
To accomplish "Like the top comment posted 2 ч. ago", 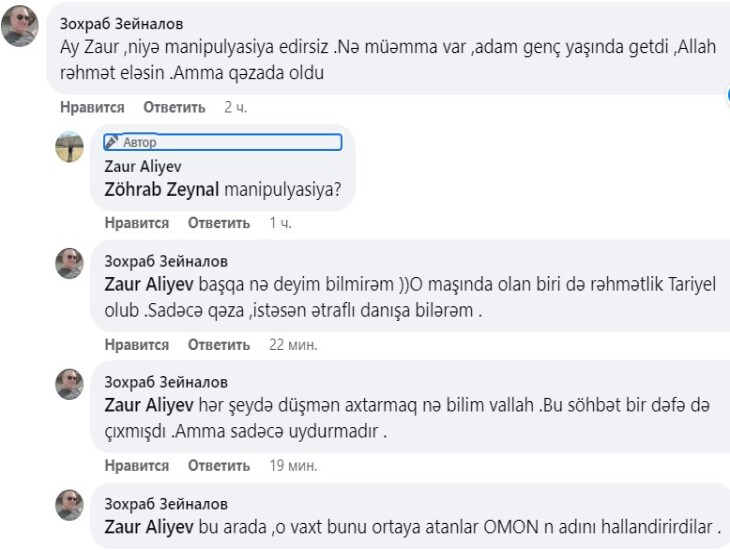I will click(x=92, y=107).
